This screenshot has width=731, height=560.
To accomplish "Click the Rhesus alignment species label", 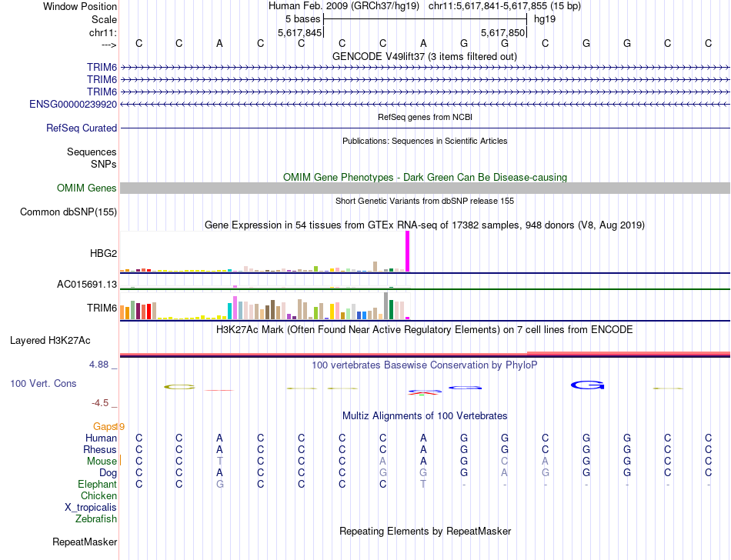I will coord(100,449).
